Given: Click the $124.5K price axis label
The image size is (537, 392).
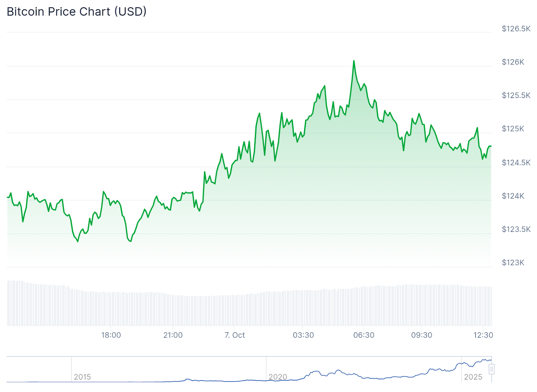Looking at the screenshot, I should (516, 163).
